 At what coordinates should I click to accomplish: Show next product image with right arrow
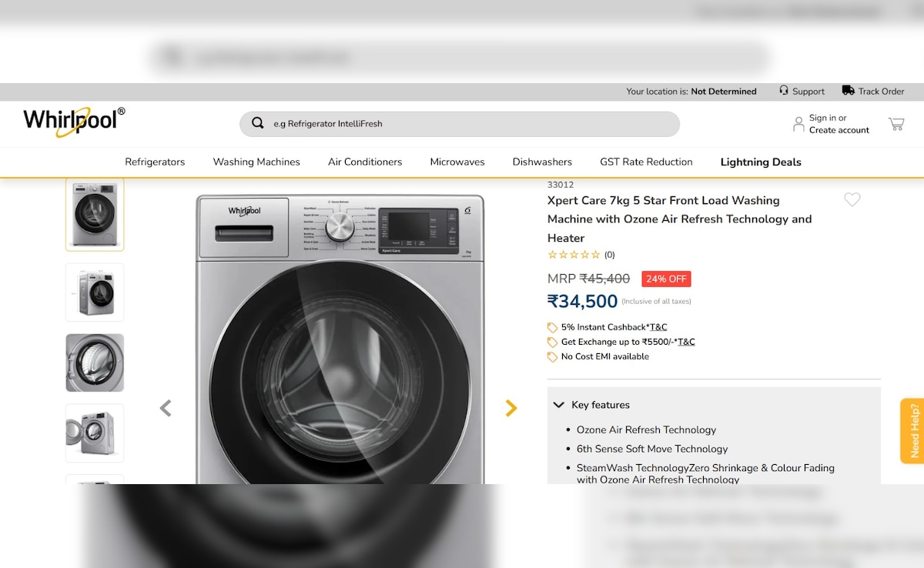pyautogui.click(x=511, y=408)
